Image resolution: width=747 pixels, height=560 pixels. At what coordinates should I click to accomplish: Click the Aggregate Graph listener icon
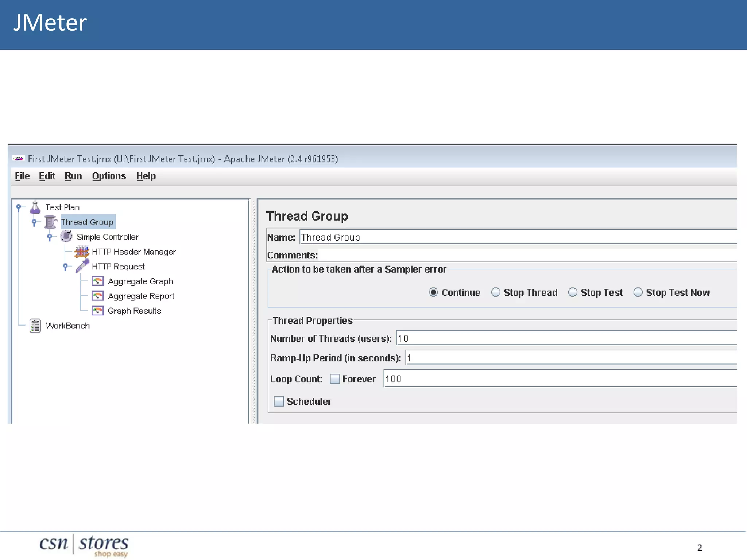pos(98,281)
